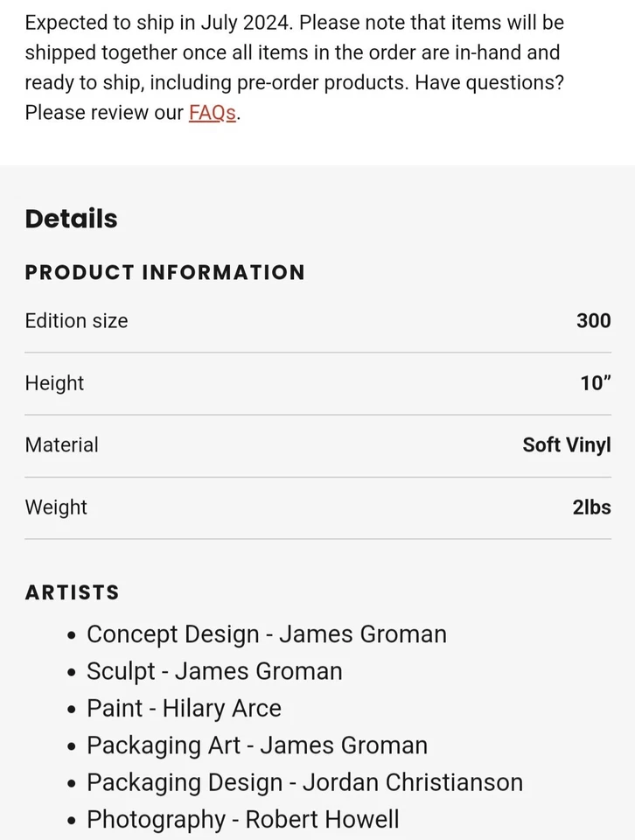The height and width of the screenshot is (840, 635).
Task: Select the 2lbs weight value
Action: click(x=591, y=507)
